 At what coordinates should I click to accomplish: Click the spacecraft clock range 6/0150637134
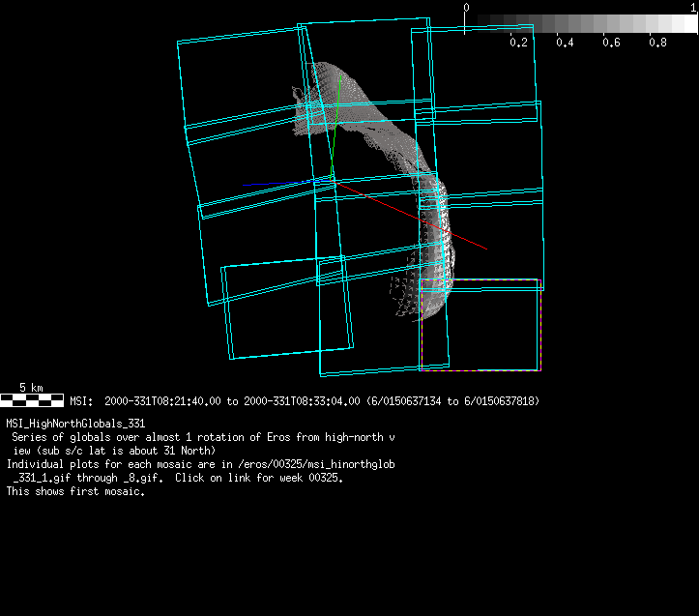tap(408, 400)
